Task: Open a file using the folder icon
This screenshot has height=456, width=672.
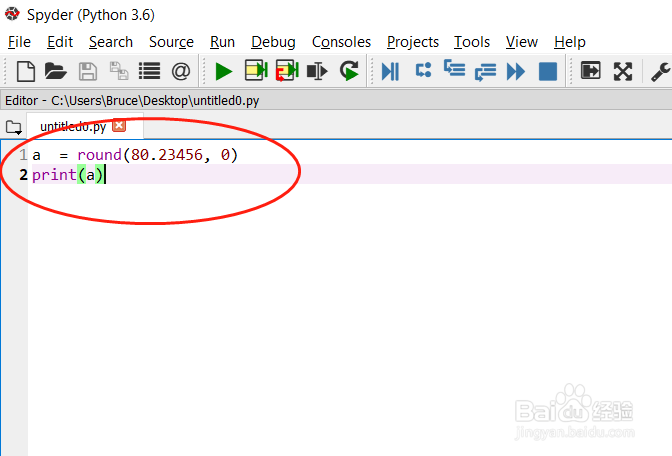Action: tap(55, 71)
